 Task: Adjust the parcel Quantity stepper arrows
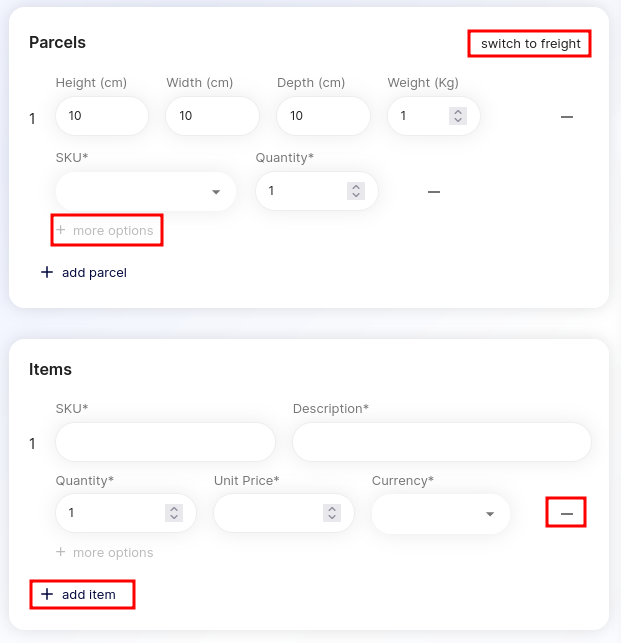356,191
